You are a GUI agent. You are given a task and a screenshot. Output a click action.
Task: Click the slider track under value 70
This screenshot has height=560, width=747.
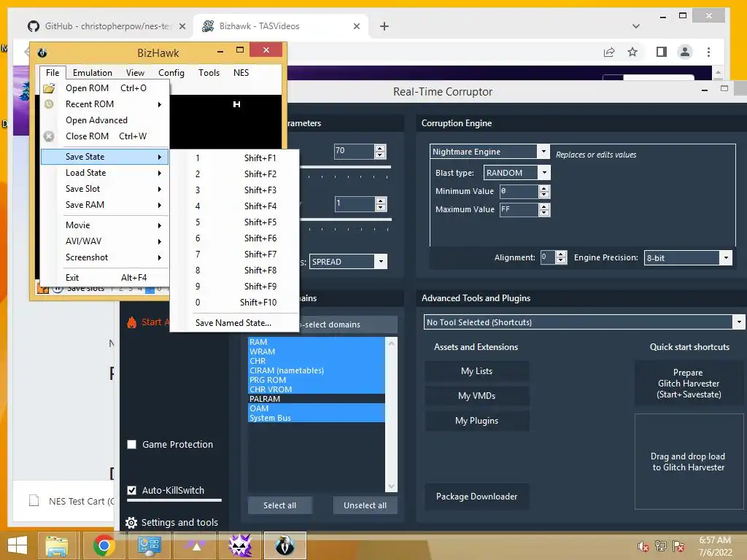tap(345, 167)
